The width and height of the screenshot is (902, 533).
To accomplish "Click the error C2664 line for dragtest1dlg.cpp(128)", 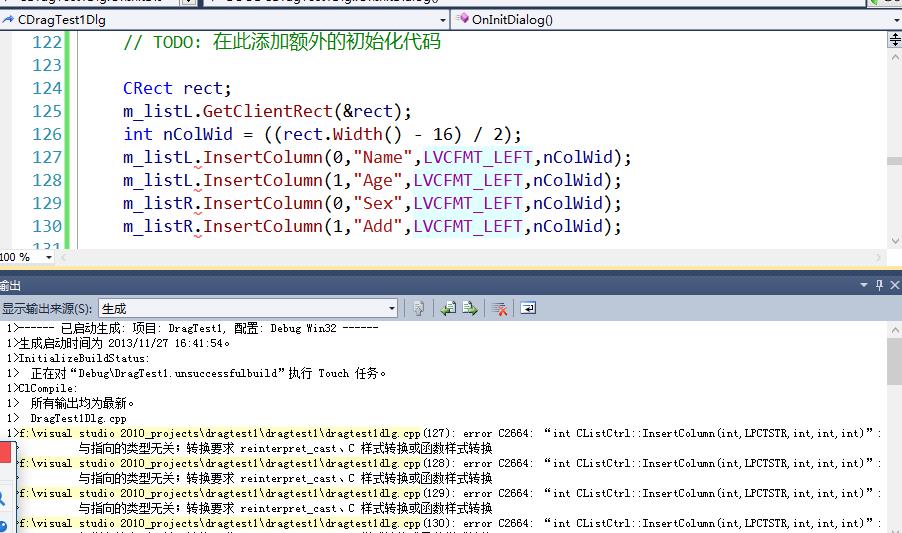I will tap(449, 463).
